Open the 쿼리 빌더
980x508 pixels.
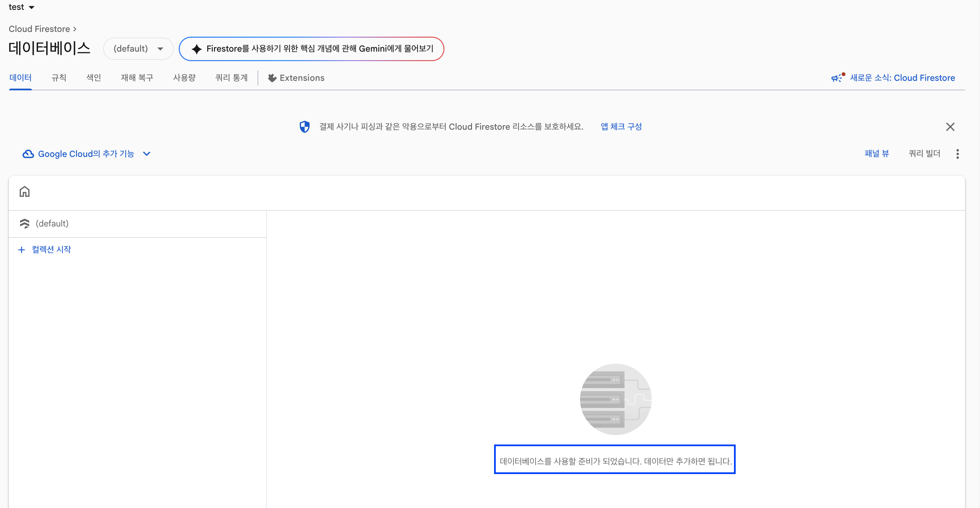point(924,153)
